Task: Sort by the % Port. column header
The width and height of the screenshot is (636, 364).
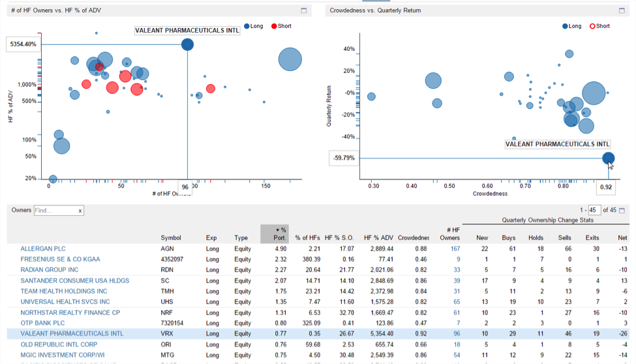Action: [274, 234]
